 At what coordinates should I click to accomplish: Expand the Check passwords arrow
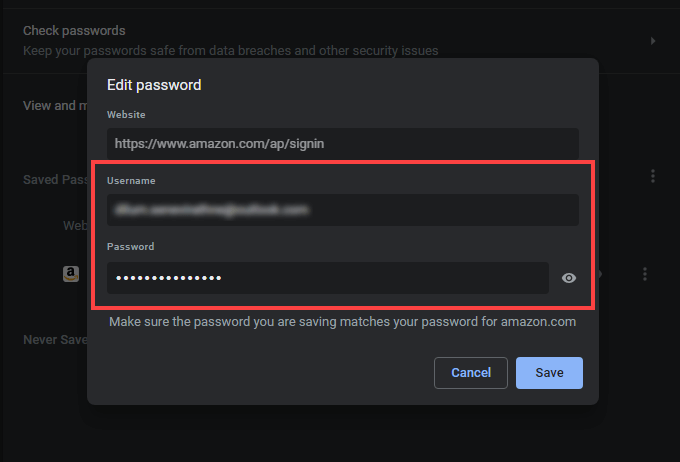click(653, 41)
